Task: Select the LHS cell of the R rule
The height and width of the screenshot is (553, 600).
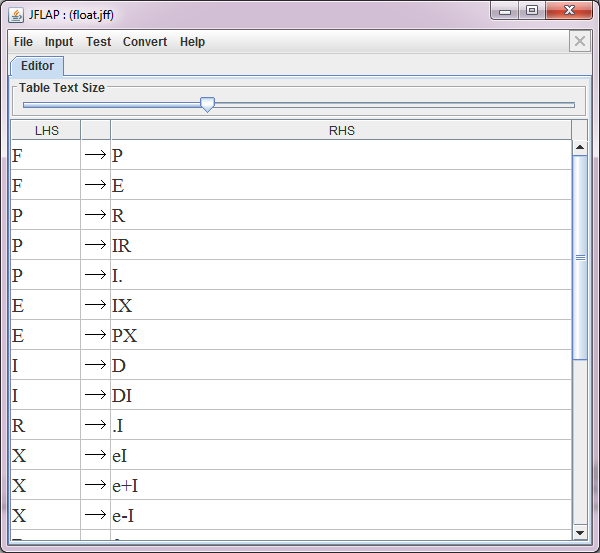Action: pyautogui.click(x=46, y=425)
